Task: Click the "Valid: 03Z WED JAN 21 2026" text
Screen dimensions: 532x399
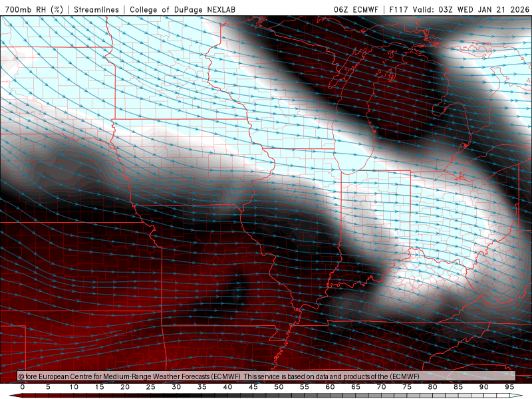Action: [x=471, y=9]
